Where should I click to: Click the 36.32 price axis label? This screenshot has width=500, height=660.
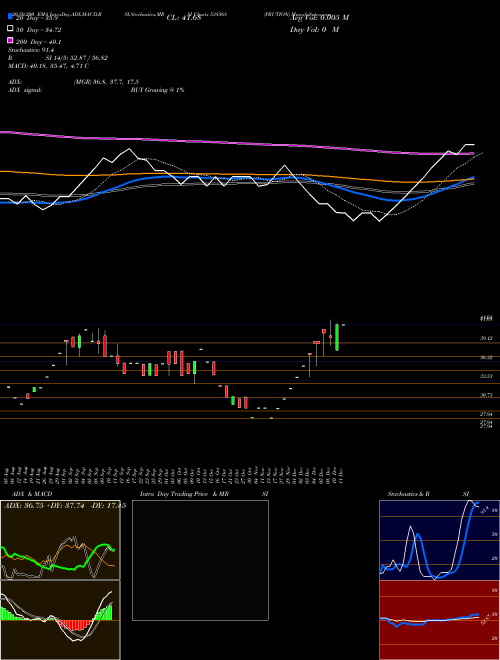tap(487, 357)
